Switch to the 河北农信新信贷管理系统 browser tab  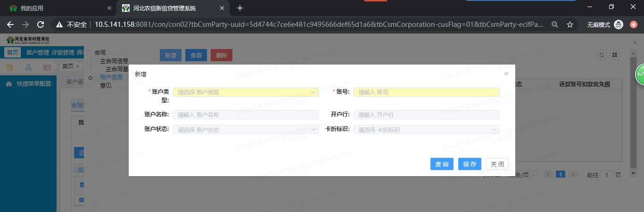pos(173,8)
